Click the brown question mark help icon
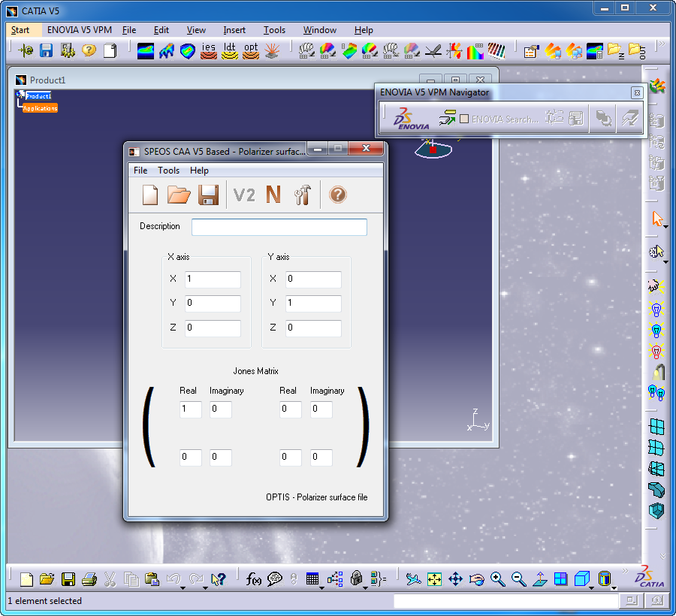676x616 pixels. (337, 195)
